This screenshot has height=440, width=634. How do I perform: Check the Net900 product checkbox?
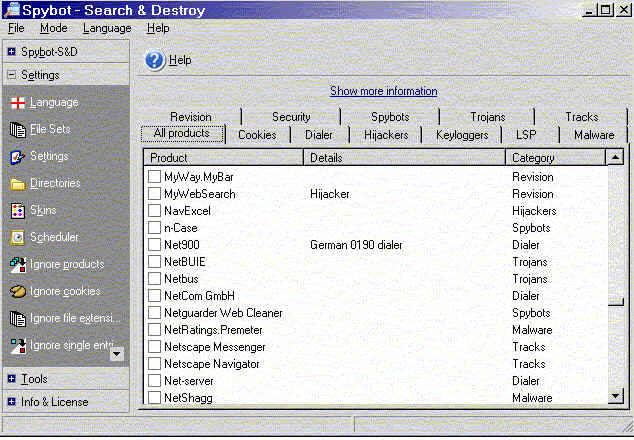click(154, 245)
